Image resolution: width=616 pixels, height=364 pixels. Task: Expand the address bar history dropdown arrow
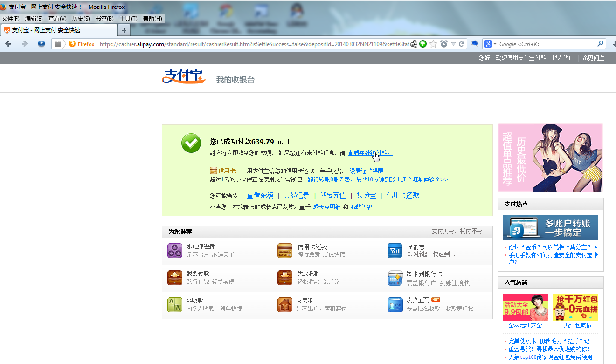[x=453, y=44]
